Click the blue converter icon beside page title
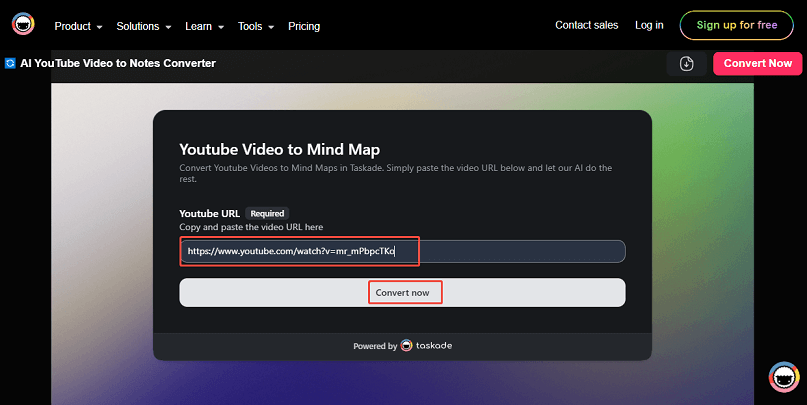The width and height of the screenshot is (807, 405). [10, 63]
